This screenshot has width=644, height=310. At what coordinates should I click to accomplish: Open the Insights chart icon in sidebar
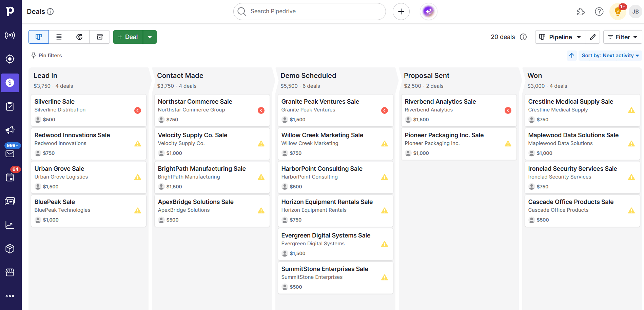pos(10,225)
